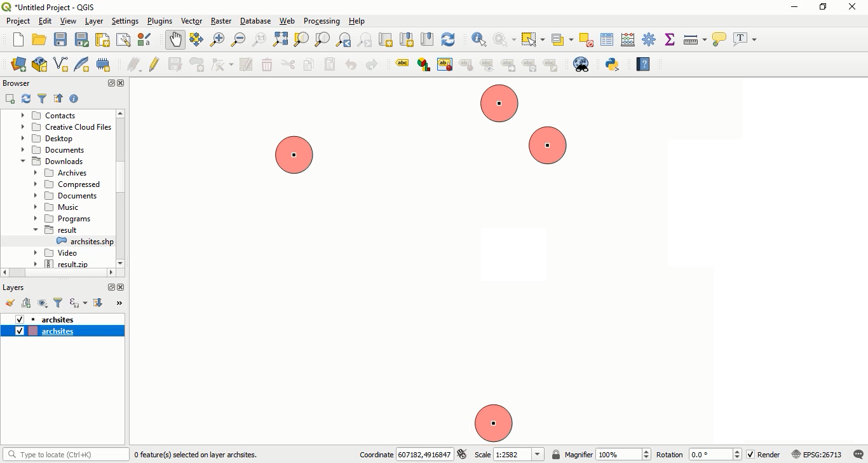Click Zoom Full extent icon
Screen dimensions: 868x463
(x=280, y=39)
